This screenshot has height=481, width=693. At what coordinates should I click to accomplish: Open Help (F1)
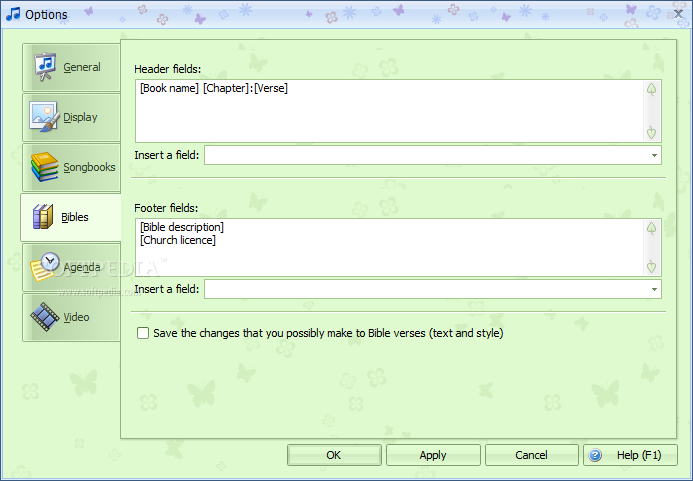630,455
